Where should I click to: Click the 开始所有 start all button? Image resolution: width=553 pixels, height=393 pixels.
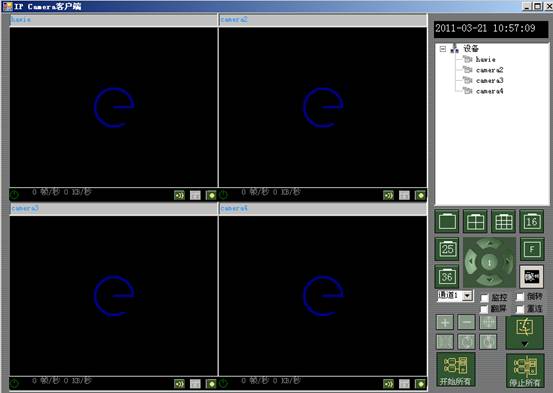pos(455,370)
